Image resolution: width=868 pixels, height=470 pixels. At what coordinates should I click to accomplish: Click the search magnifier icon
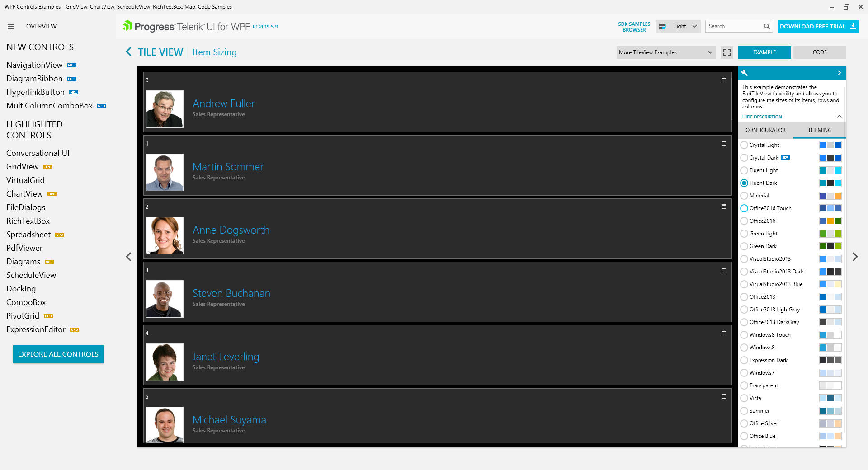pyautogui.click(x=767, y=27)
